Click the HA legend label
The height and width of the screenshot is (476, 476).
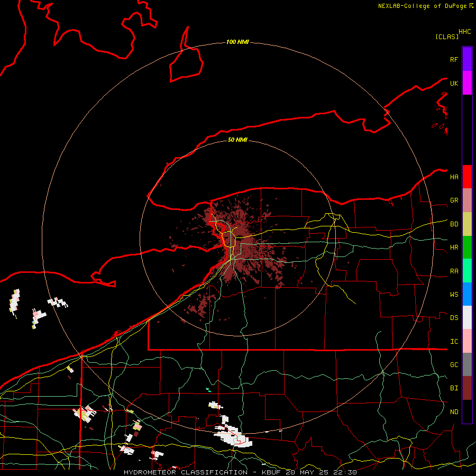454,177
